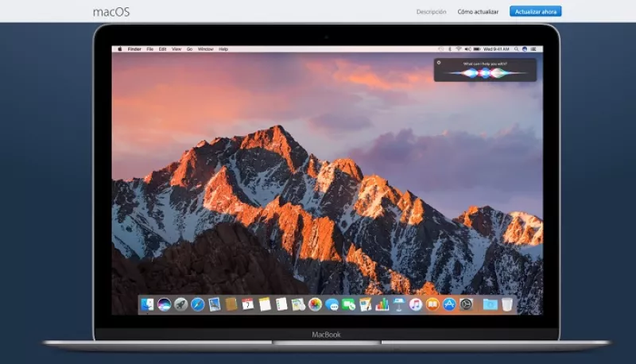636x364 pixels.
Task: Open the File menu
Action: coord(149,49)
